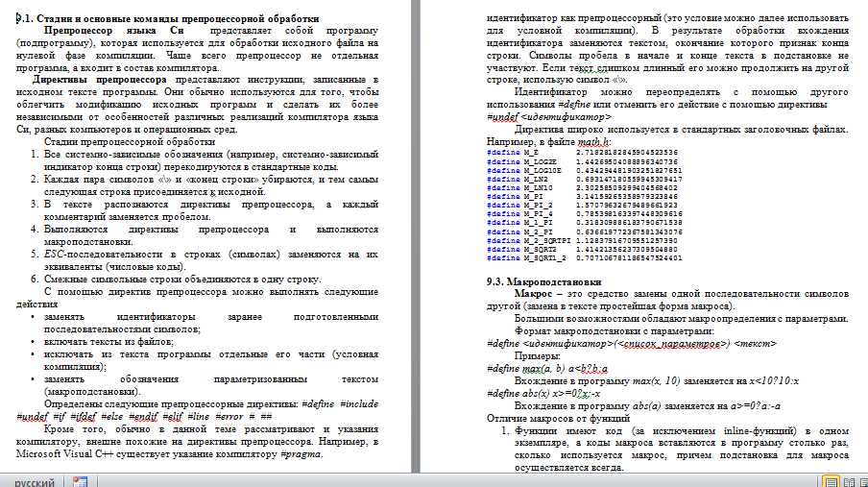Click the value '1.41421356237309504880'
This screenshot has height=487, width=868.
pyautogui.click(x=627, y=250)
